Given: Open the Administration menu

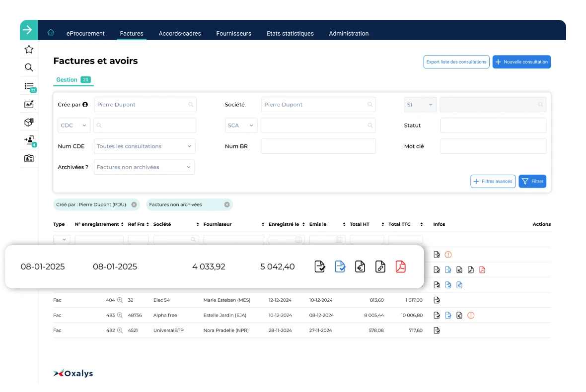Looking at the screenshot, I should [x=349, y=34].
